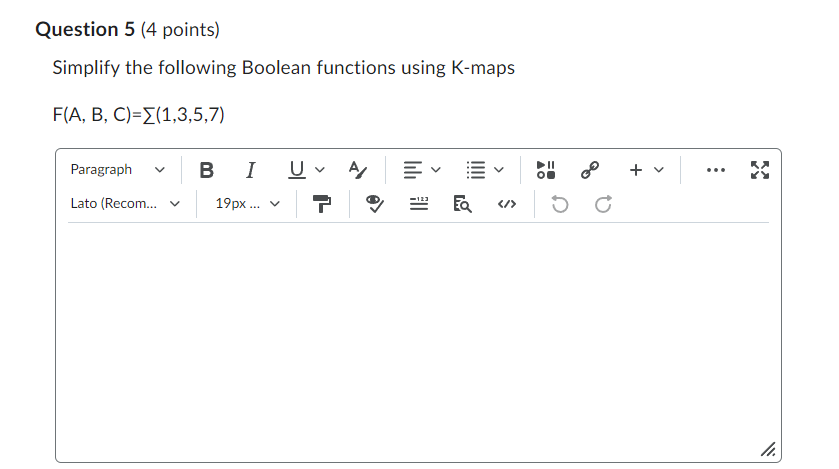
Task: Insert a quicklink with chain icon
Action: (590, 170)
